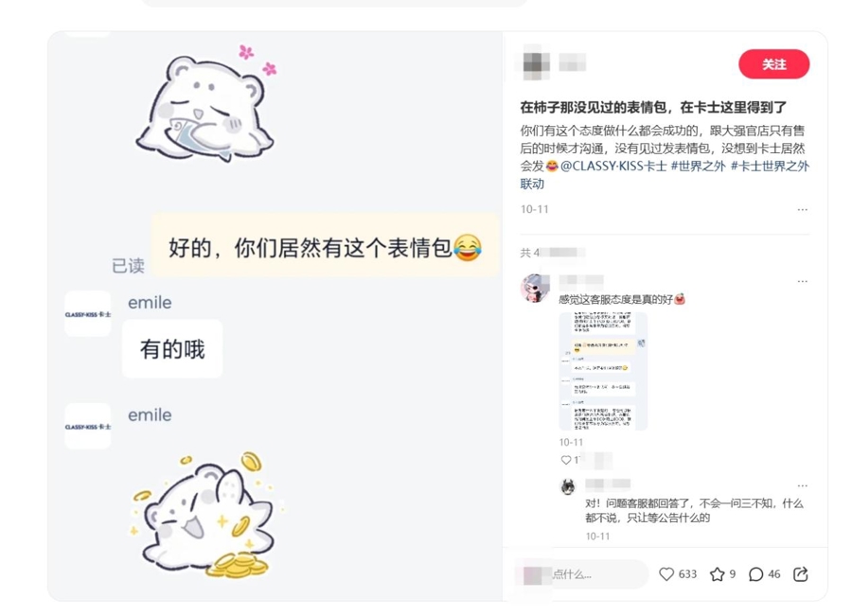Image resolution: width=852 pixels, height=616 pixels.
Task: Like the first comment's small heart
Action: click(x=566, y=460)
